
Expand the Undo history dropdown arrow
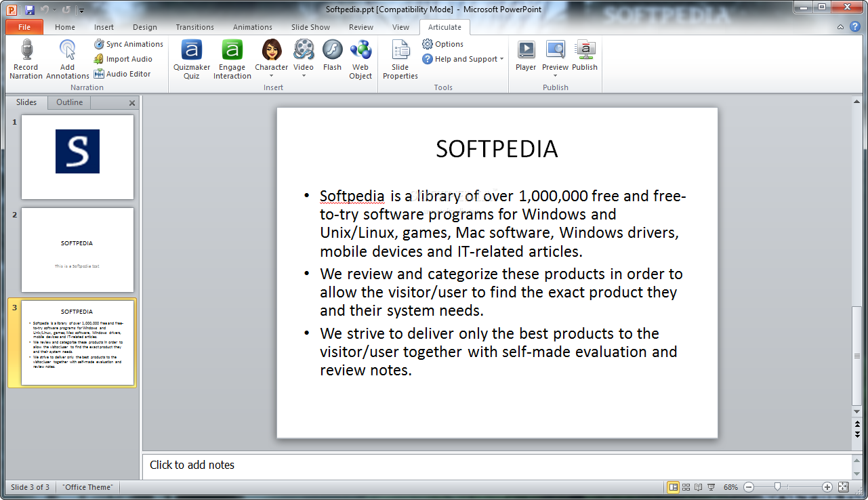point(54,10)
